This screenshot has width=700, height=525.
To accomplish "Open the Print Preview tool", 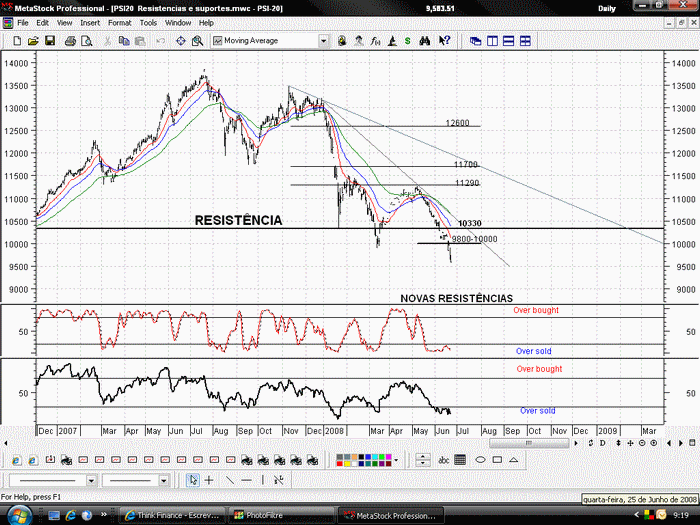I will click(87, 41).
